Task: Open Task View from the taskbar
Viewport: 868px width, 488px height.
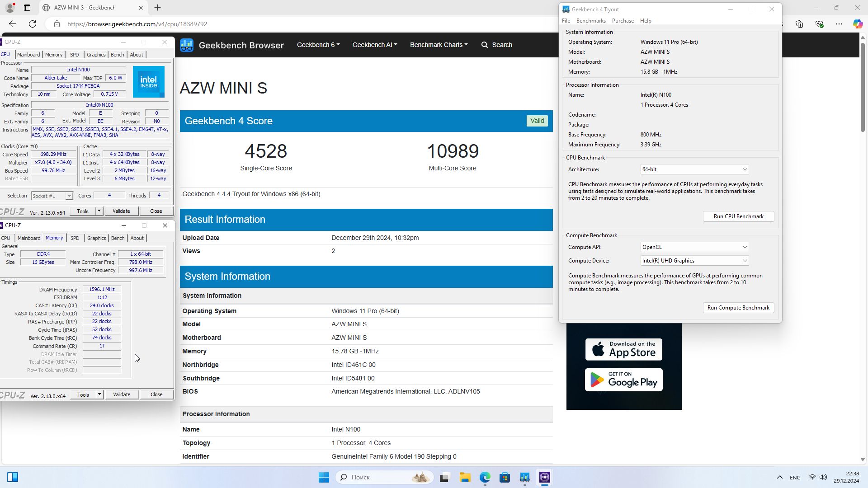Action: (444, 477)
